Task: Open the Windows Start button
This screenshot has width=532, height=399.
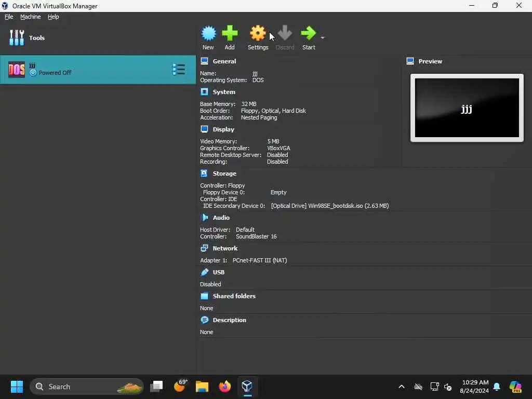Action: coord(17,387)
